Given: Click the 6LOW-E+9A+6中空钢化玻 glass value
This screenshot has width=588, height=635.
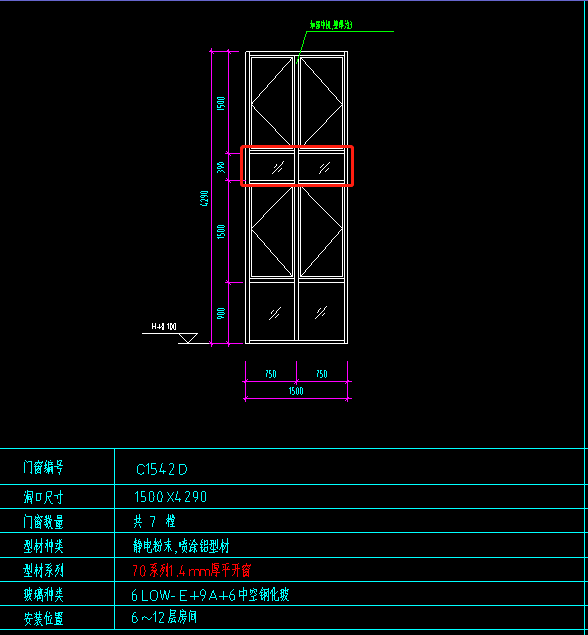Looking at the screenshot, I should (210, 595).
